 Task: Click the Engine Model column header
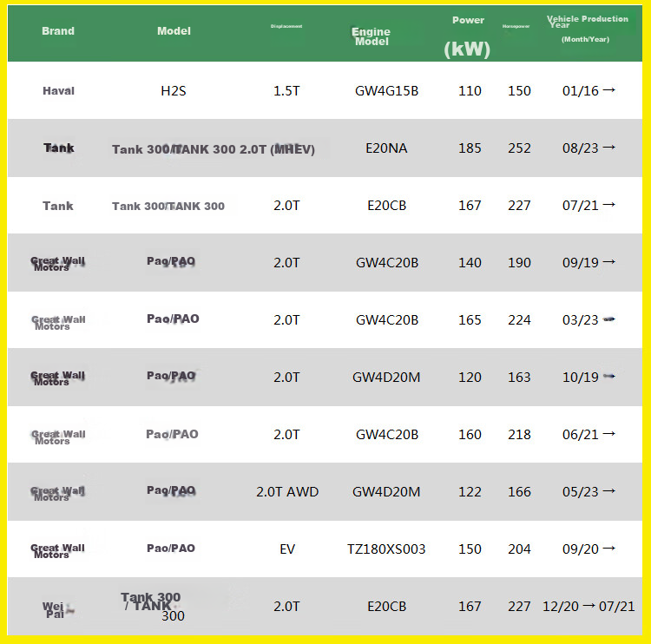[x=372, y=36]
